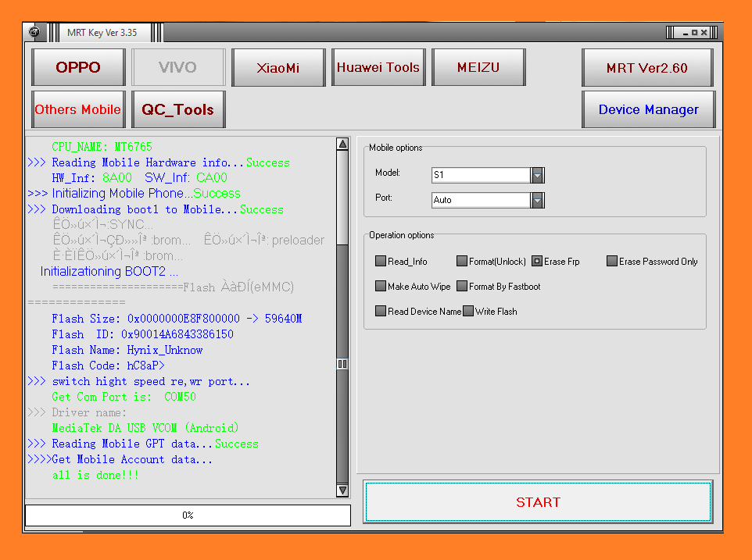
Task: Switch to the OPPO tab
Action: (78, 67)
